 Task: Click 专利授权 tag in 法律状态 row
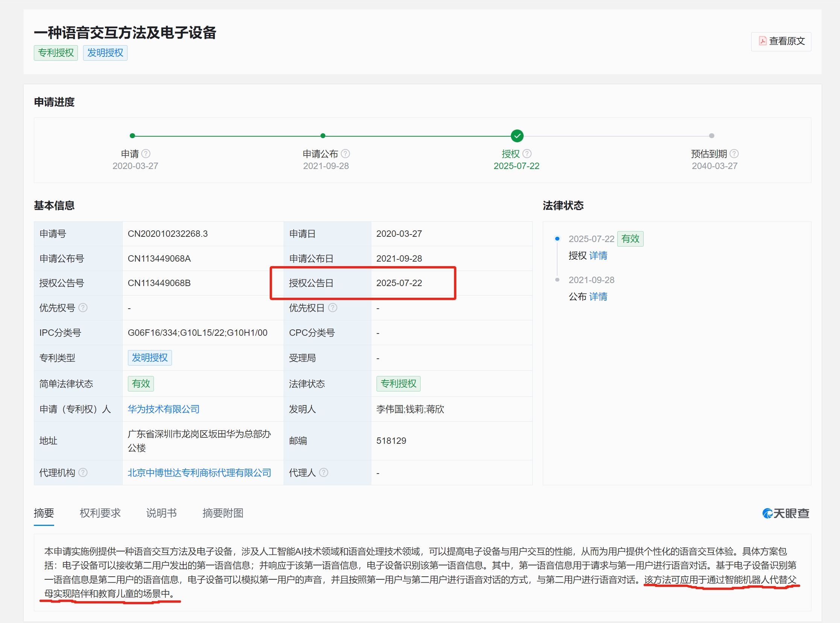tap(398, 384)
